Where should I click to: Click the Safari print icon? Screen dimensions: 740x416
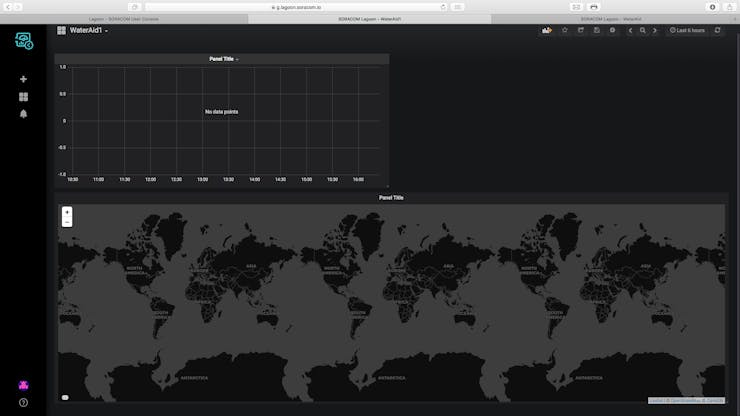pos(594,7)
